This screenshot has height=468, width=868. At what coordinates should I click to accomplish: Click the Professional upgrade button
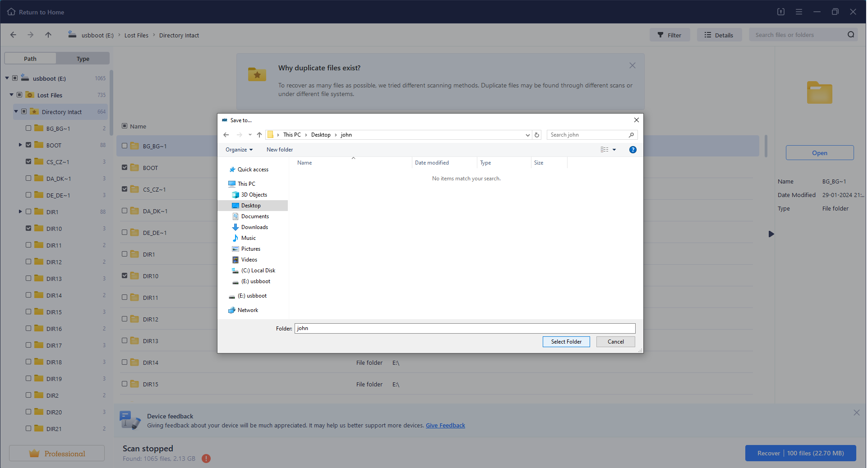57,453
